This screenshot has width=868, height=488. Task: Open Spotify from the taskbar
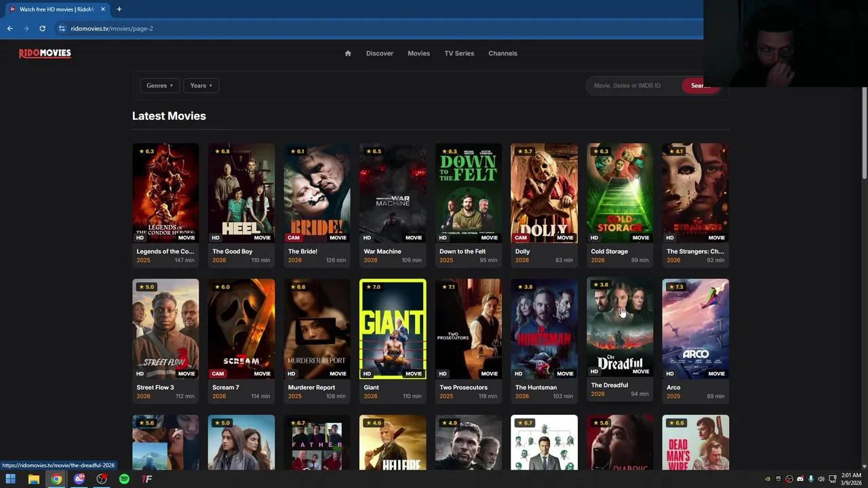[124, 479]
